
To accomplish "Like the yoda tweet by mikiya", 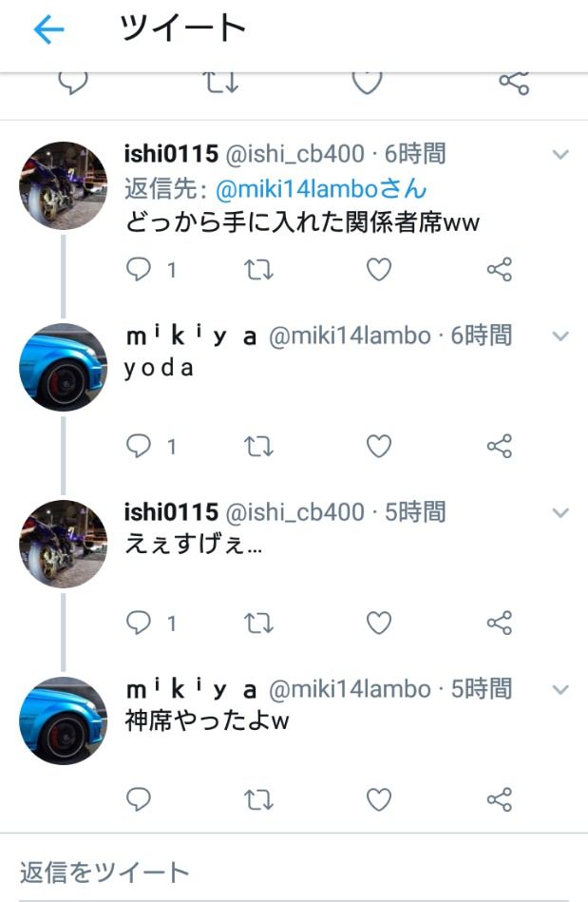I will coord(379,446).
